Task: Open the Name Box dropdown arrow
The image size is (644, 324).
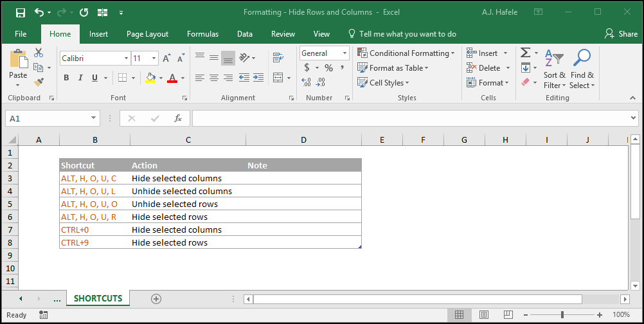Action: [94, 118]
